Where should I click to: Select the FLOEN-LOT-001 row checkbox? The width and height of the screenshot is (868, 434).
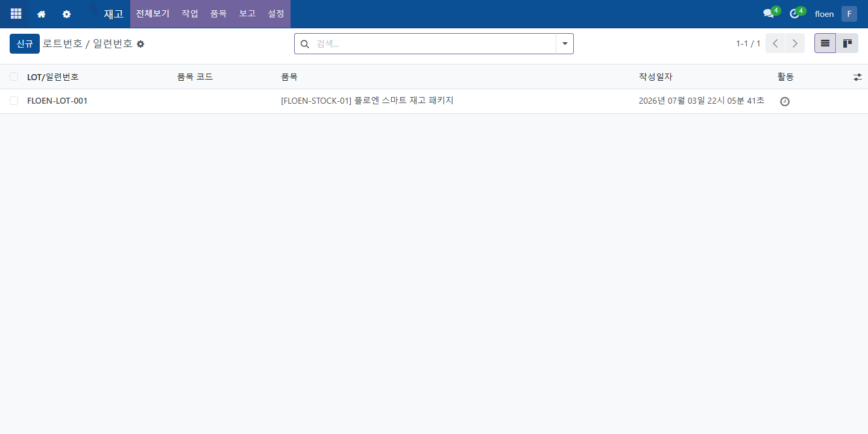14,101
